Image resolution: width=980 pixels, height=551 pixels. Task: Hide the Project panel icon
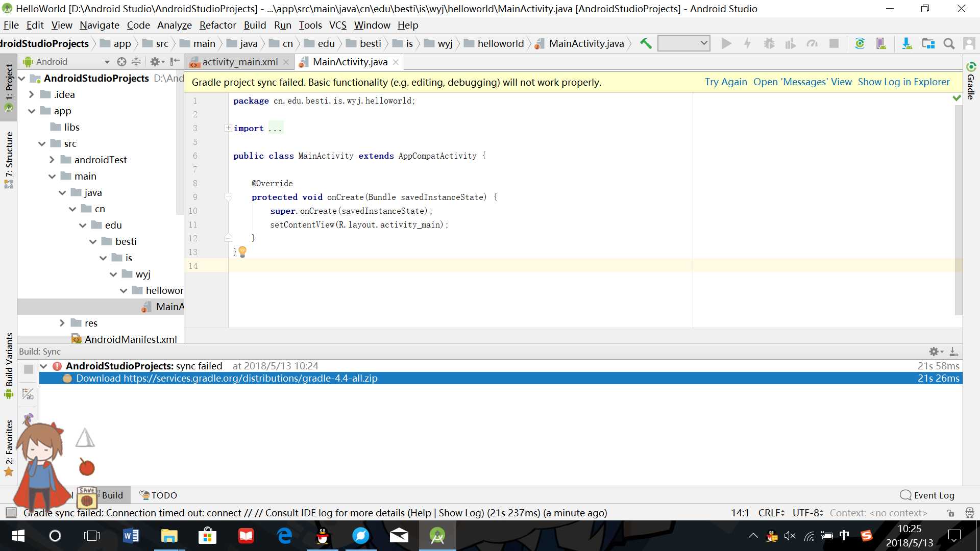[x=175, y=62]
